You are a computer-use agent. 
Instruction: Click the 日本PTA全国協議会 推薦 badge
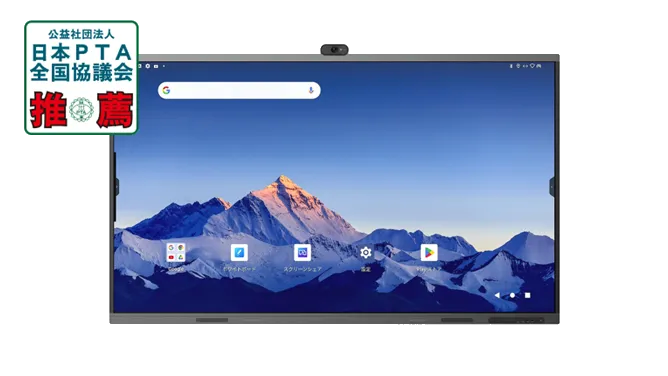pos(81,77)
